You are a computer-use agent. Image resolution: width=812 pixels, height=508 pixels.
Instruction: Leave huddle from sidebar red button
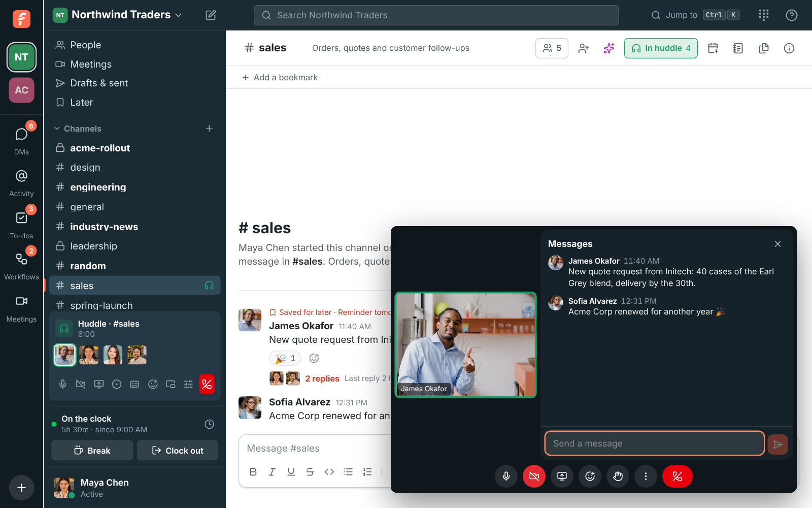pos(207,384)
